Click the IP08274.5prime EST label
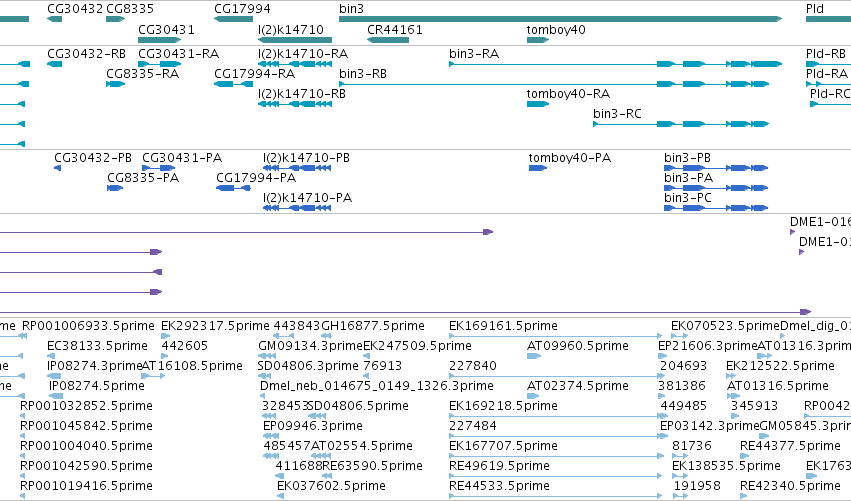 pos(97,386)
